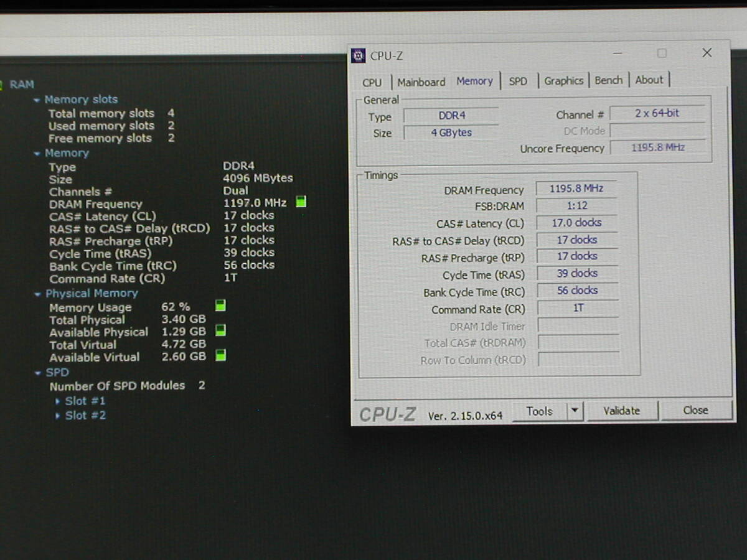The image size is (747, 560).
Task: Click the Cycle Time 39 clocks field
Action: point(578,273)
